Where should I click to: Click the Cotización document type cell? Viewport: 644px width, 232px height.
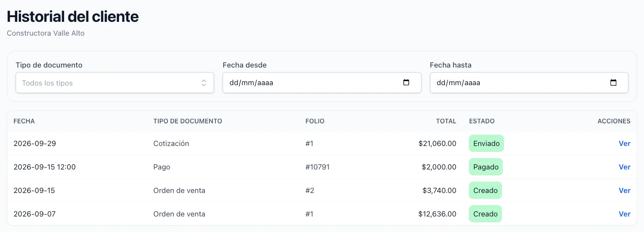point(171,143)
